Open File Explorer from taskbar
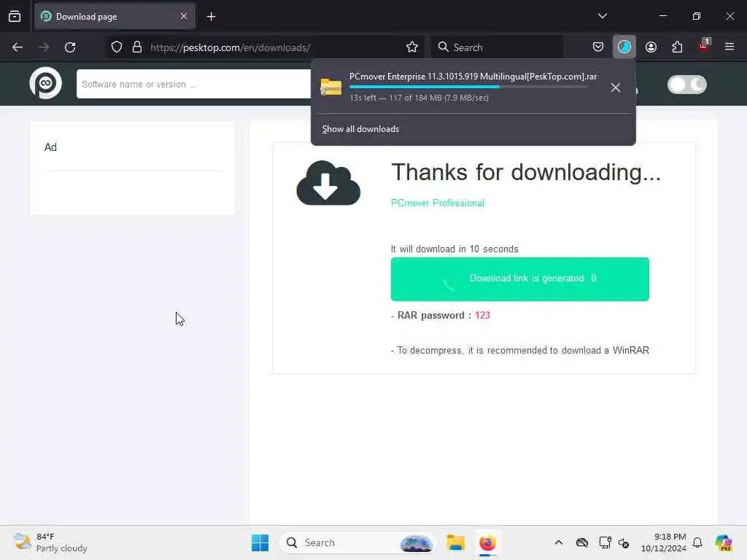Image resolution: width=747 pixels, height=560 pixels. click(455, 542)
